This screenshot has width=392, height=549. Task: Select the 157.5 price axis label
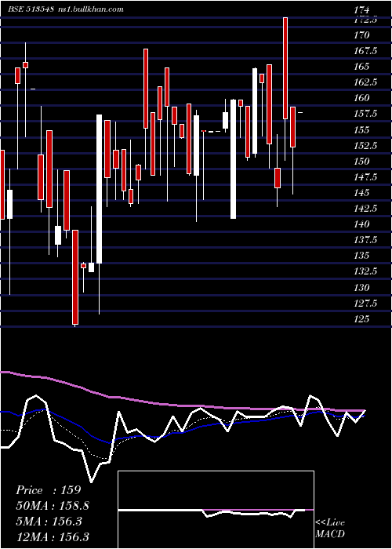point(365,114)
